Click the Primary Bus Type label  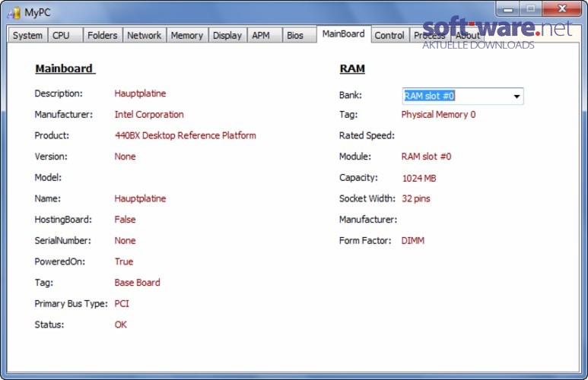(71, 303)
